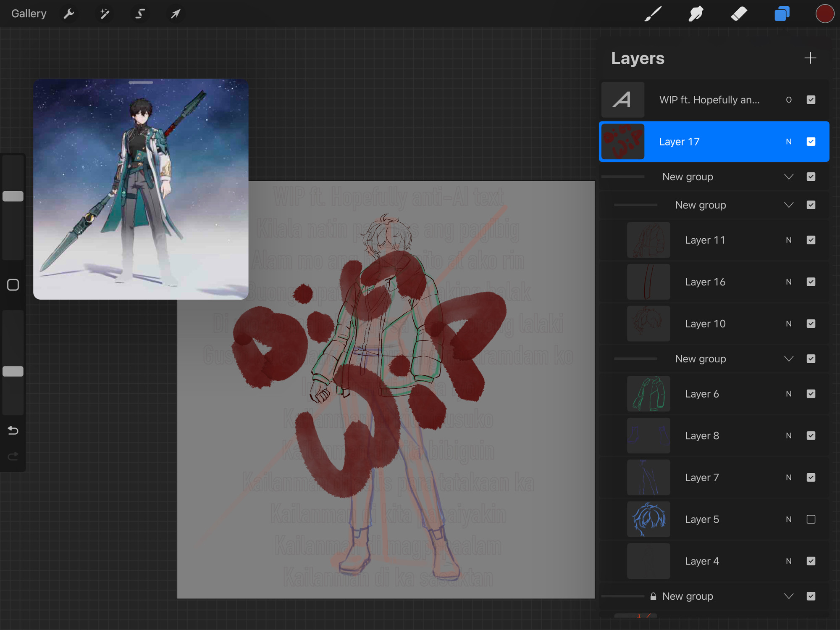Viewport: 840px width, 630px height.
Task: Select Layer 11 row
Action: point(714,240)
